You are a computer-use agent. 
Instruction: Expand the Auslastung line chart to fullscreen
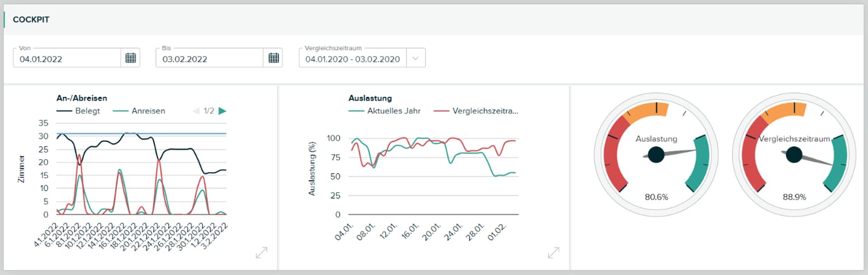click(x=553, y=253)
